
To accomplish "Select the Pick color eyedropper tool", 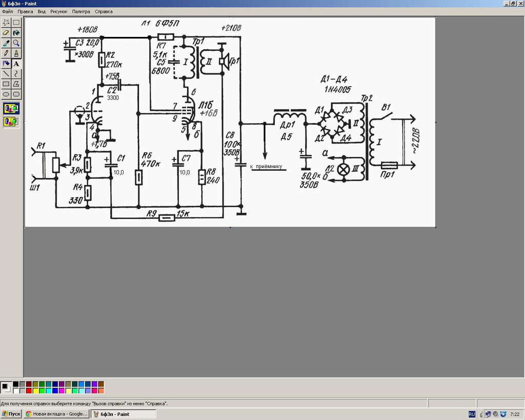I will [6, 43].
